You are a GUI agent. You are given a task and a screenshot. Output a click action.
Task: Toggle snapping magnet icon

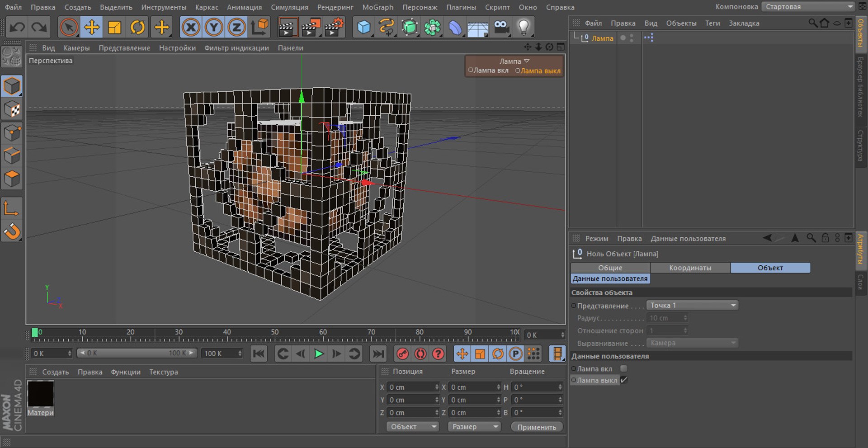[x=12, y=231]
